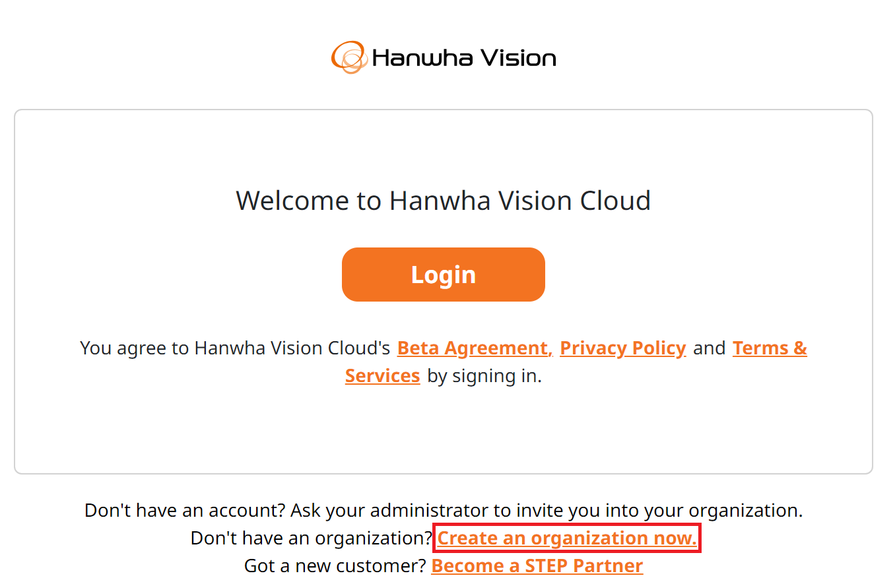Select the Hanwha Vision brand image
The image size is (895, 588).
(443, 56)
